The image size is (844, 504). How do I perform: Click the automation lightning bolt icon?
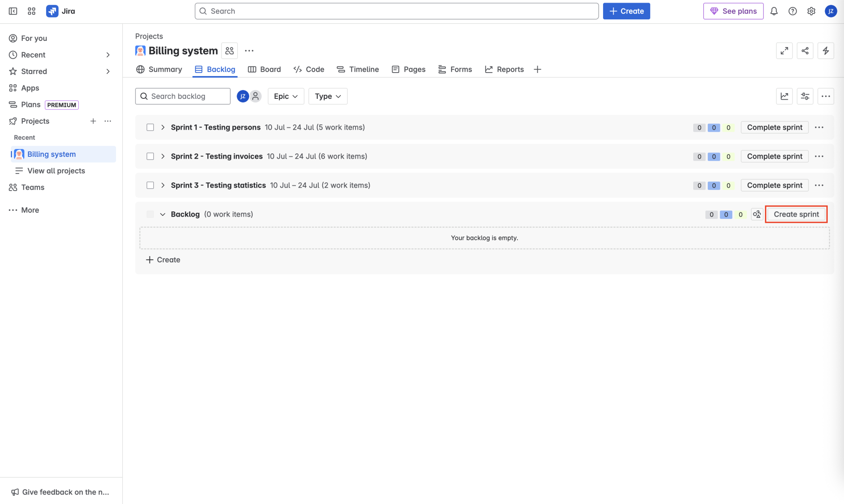point(826,51)
